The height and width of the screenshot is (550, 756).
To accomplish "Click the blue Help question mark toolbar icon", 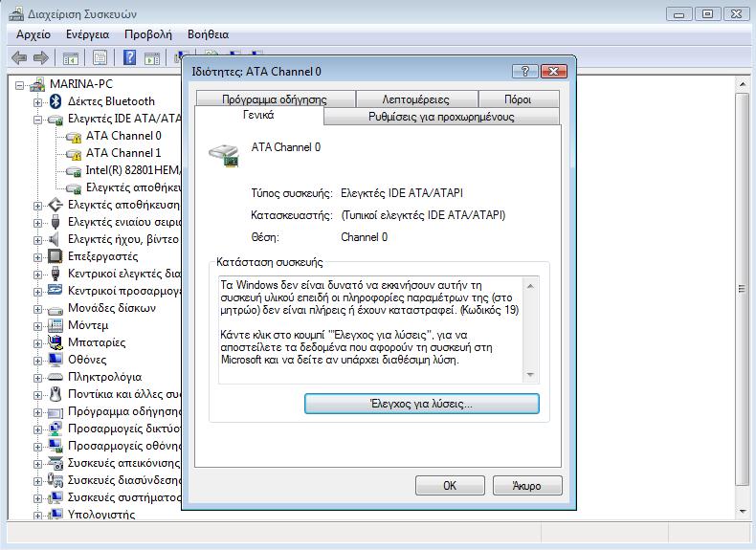I will click(x=130, y=57).
